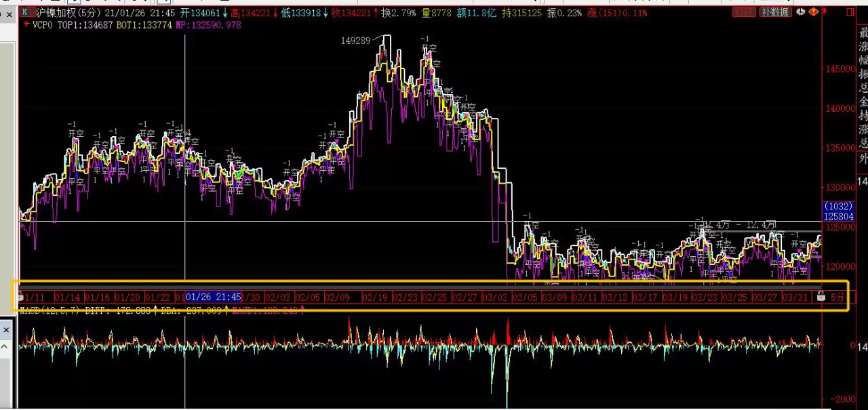Screen dimensions: 868x410
Task: Click the 130000 price axis label
Action: [840, 188]
